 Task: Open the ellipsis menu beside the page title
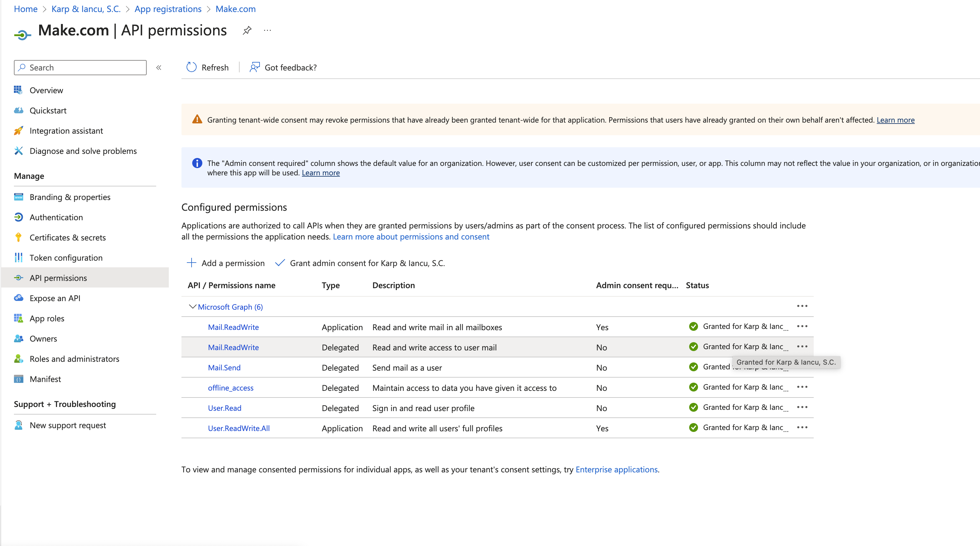click(267, 30)
